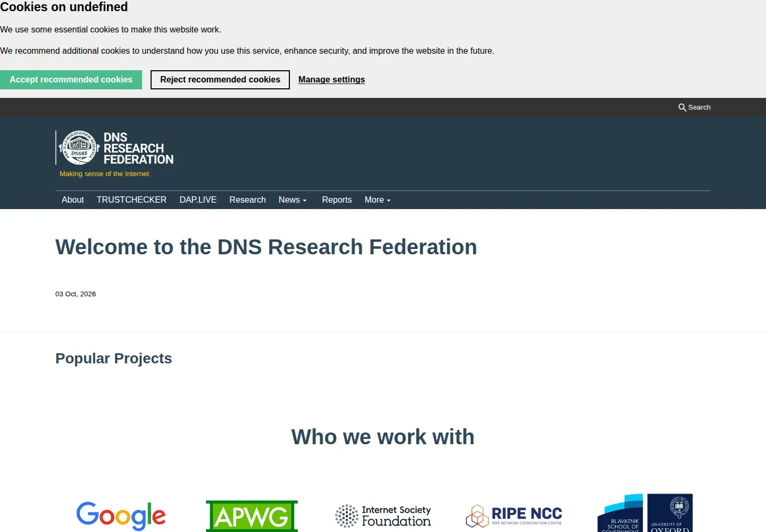Screen dimensions: 766x532
Task: Open the About menu item
Action: point(73,200)
